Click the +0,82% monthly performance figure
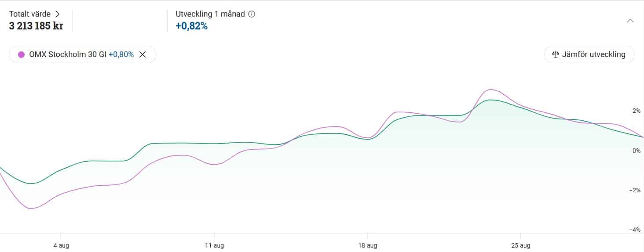Screen dimensions: 644x252 tap(191, 26)
